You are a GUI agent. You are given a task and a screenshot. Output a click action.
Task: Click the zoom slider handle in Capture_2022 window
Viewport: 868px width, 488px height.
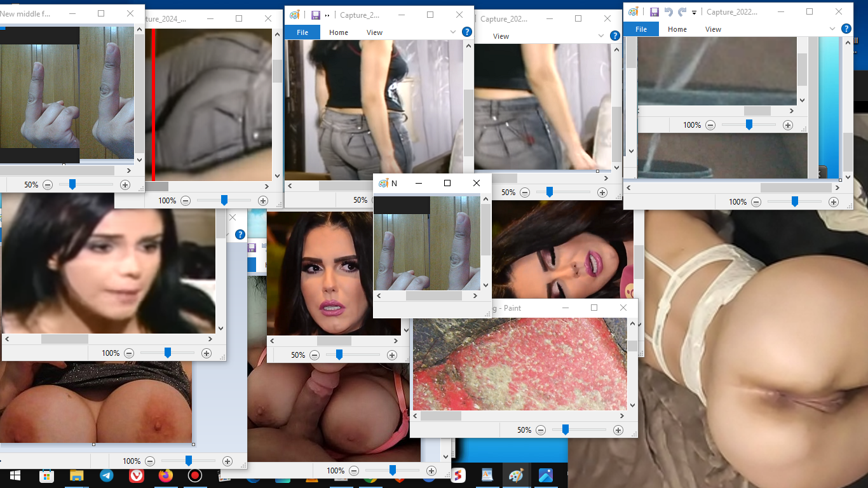click(794, 201)
